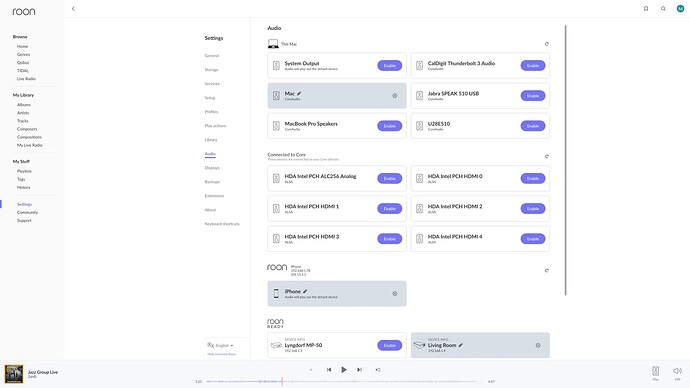Open the bookmarks icon in top bar
690x388 pixels.
646,9
